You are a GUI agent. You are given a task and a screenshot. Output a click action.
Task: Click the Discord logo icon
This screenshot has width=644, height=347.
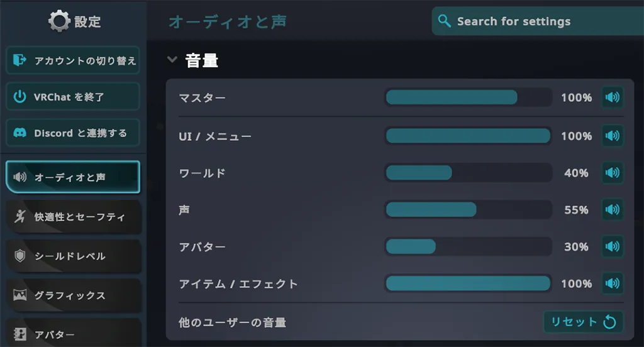[x=19, y=133]
